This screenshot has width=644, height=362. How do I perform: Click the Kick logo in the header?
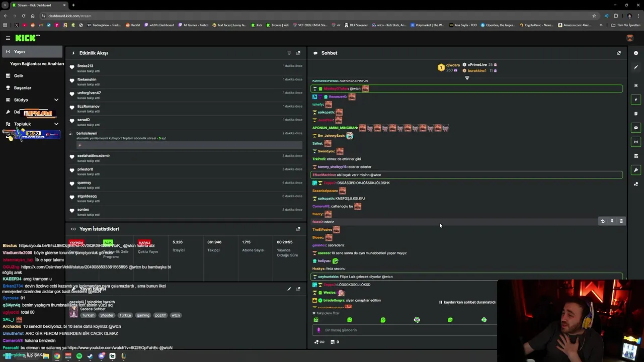[x=27, y=38]
